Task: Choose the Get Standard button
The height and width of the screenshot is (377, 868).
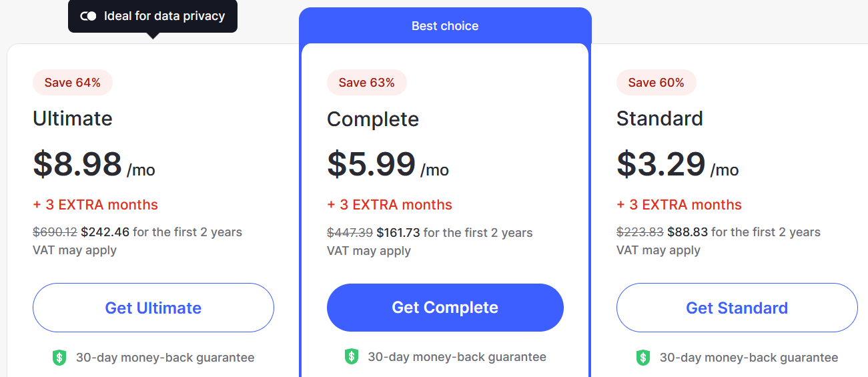Action: 737,308
